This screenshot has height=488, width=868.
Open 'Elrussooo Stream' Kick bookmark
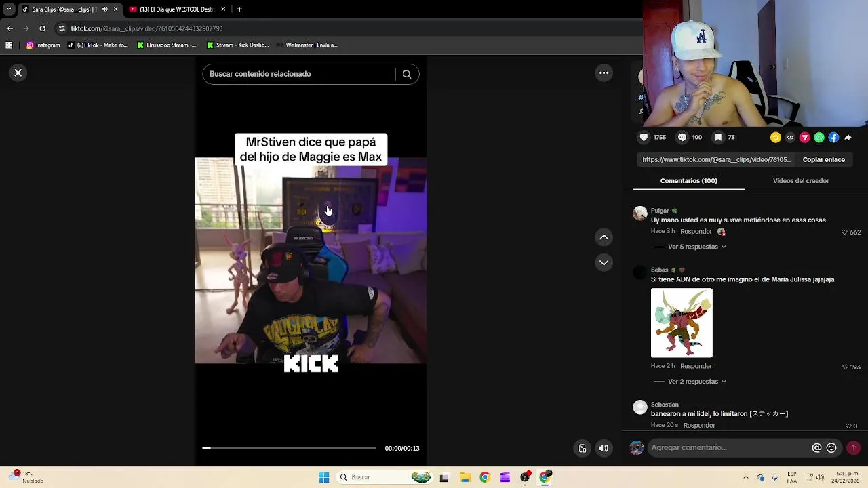[167, 45]
